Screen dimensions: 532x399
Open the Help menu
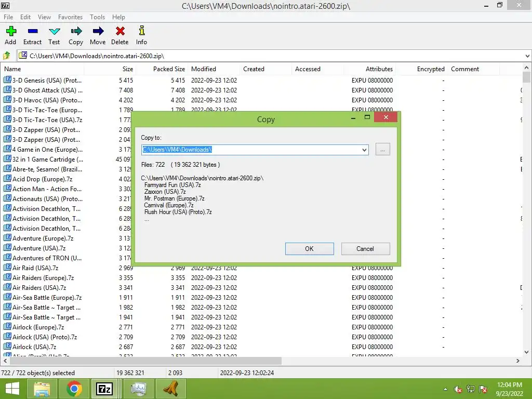119,17
